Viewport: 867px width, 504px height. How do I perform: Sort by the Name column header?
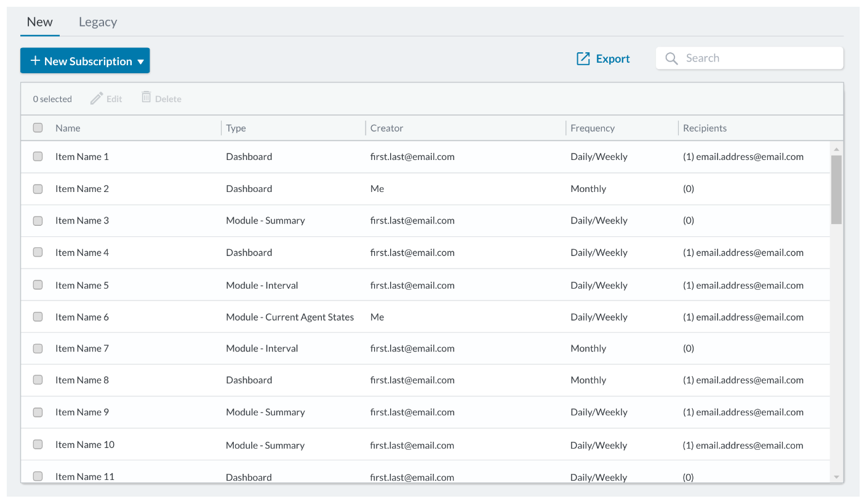68,128
